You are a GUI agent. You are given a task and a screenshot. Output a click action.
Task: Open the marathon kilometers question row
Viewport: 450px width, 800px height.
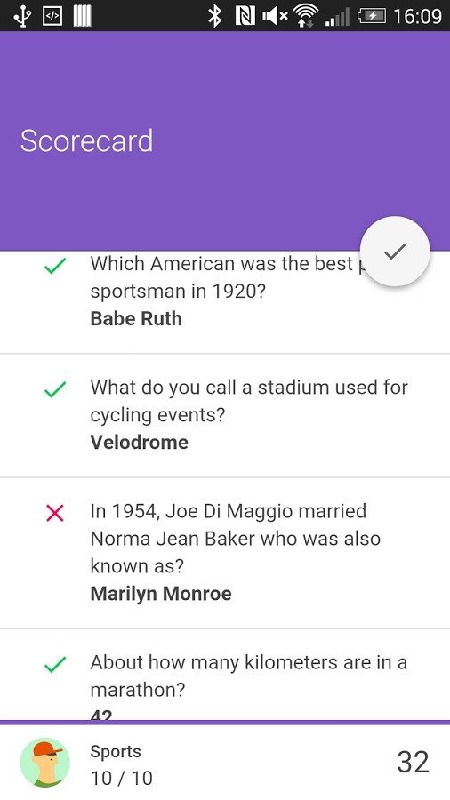[x=225, y=675]
